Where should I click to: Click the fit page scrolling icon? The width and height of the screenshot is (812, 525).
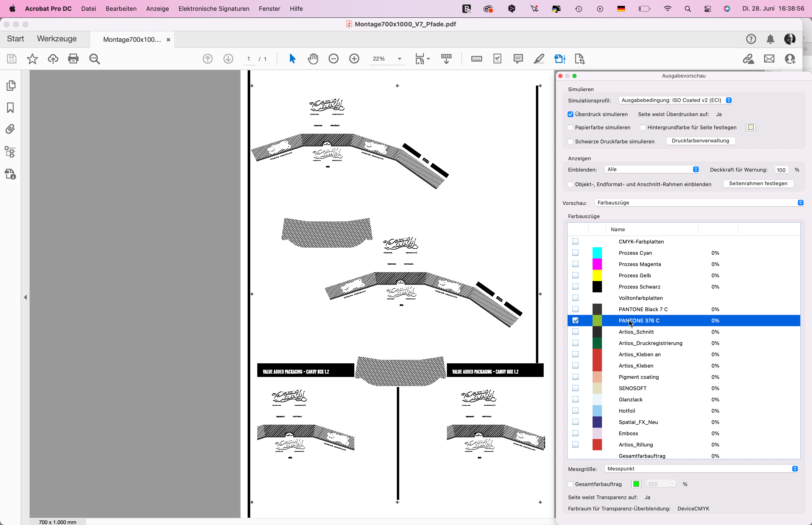[420, 59]
